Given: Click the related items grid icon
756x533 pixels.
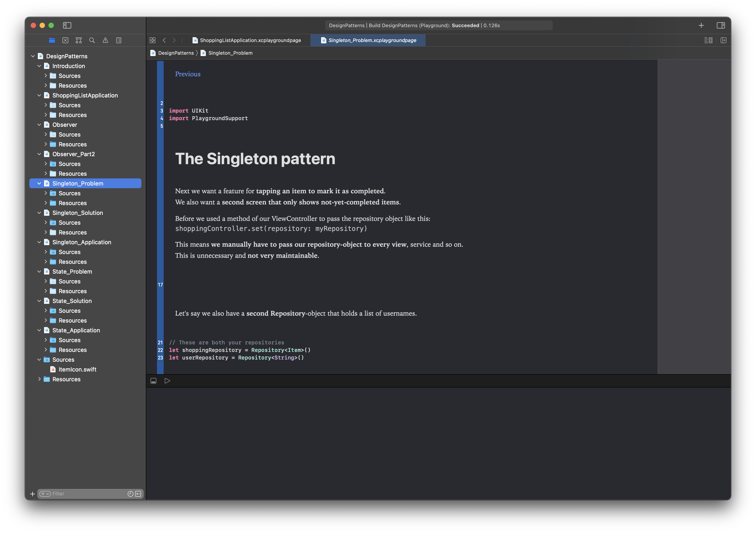Looking at the screenshot, I should (x=153, y=40).
